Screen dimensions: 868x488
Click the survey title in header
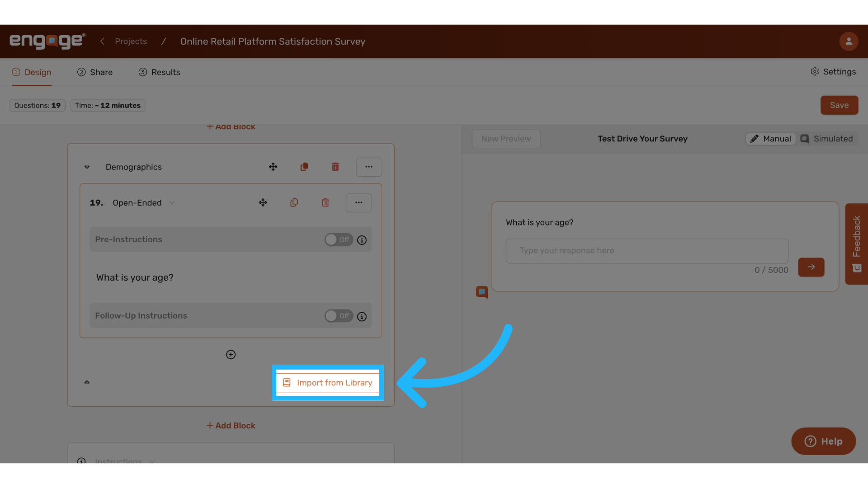273,41
